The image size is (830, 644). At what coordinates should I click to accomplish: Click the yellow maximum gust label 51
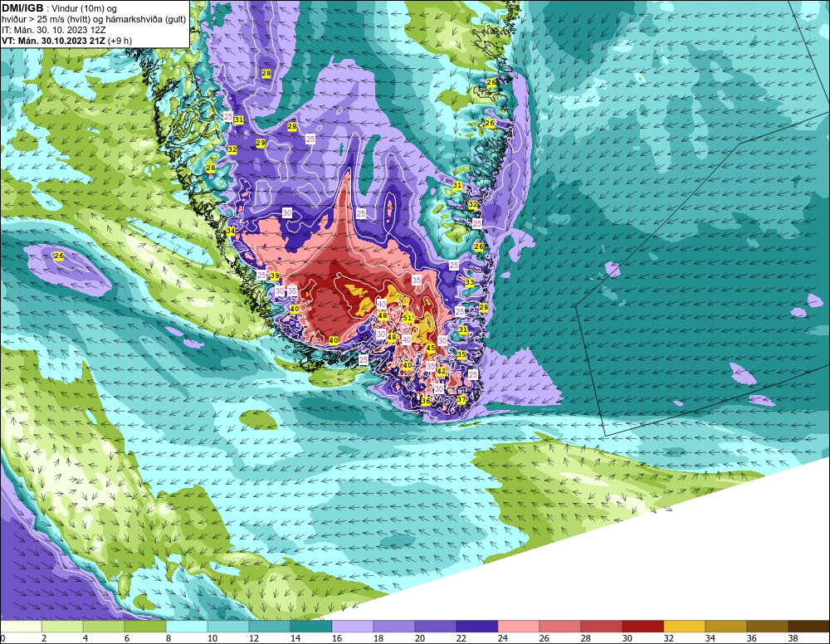coord(408,318)
